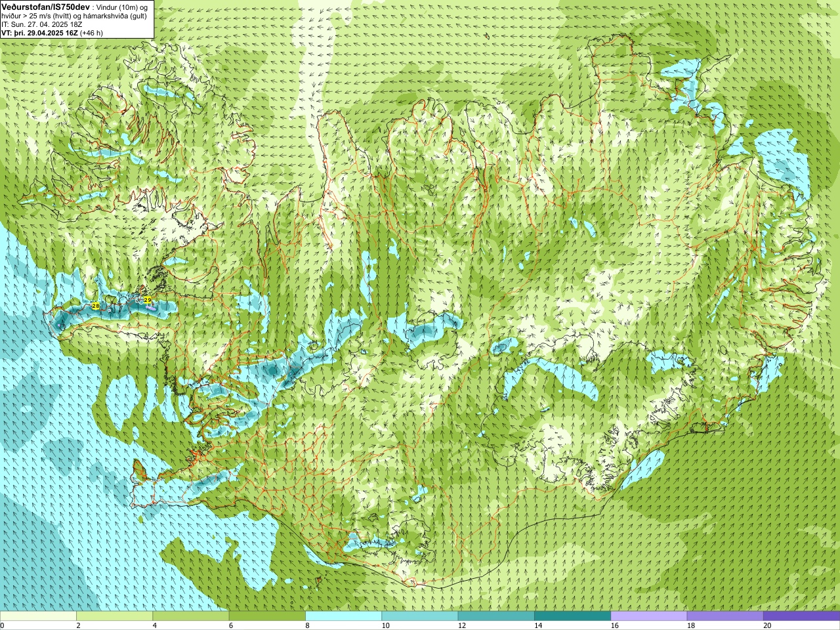This screenshot has width=840, height=630.
Task: Click the legend scale label '6'
Action: click(231, 625)
